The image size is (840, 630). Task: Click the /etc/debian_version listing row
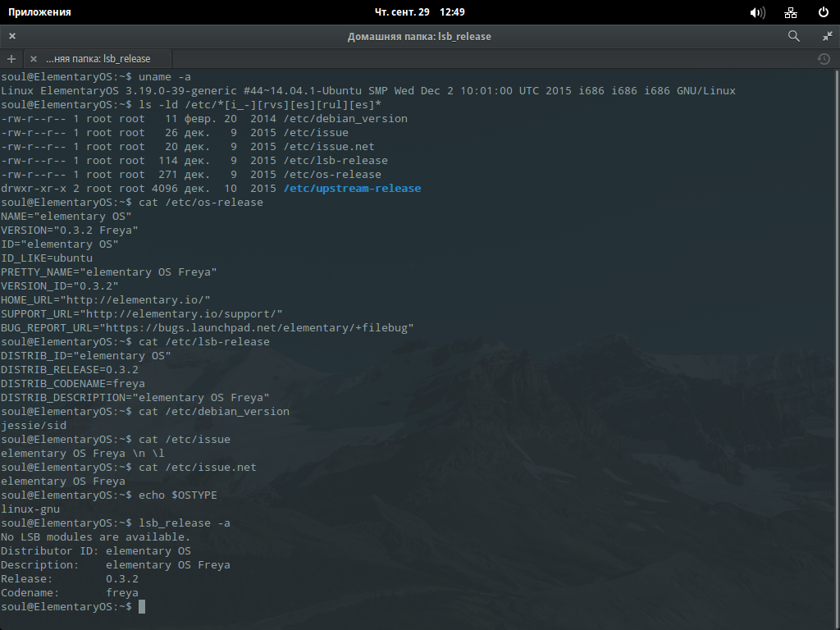pyautogui.click(x=204, y=119)
